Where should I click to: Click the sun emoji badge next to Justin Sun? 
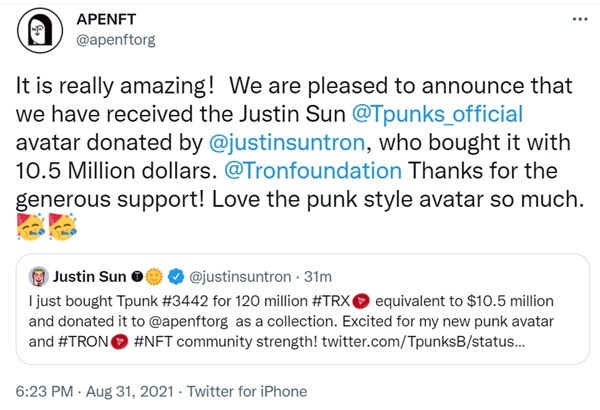pyautogui.click(x=156, y=276)
